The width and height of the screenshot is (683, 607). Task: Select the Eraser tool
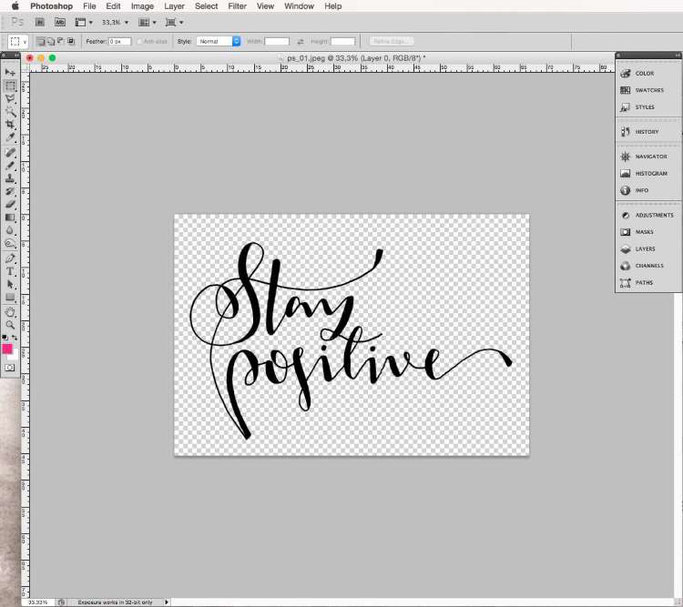tap(10, 205)
